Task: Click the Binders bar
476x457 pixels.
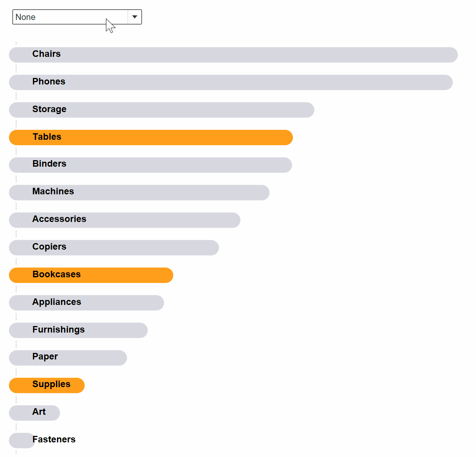Action: [x=150, y=165]
